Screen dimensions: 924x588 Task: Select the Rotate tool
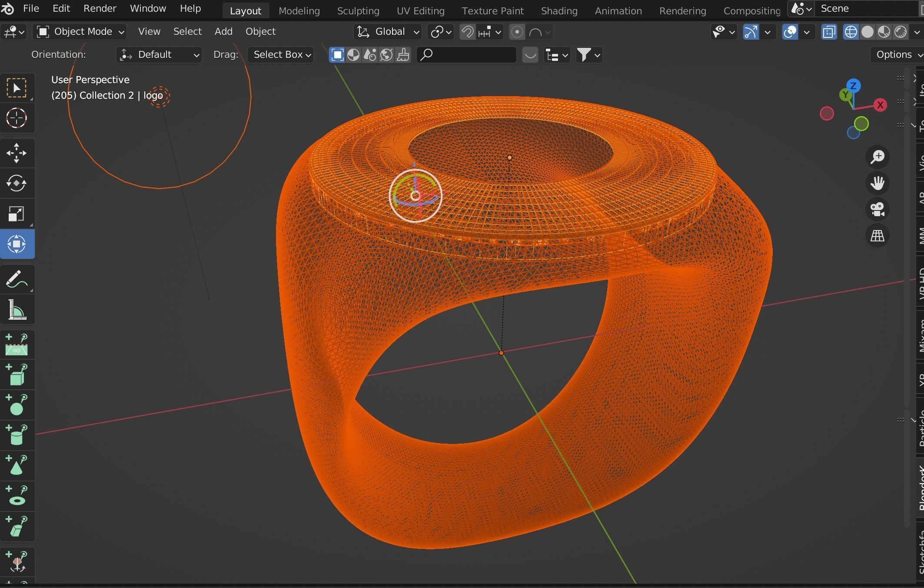tap(17, 183)
